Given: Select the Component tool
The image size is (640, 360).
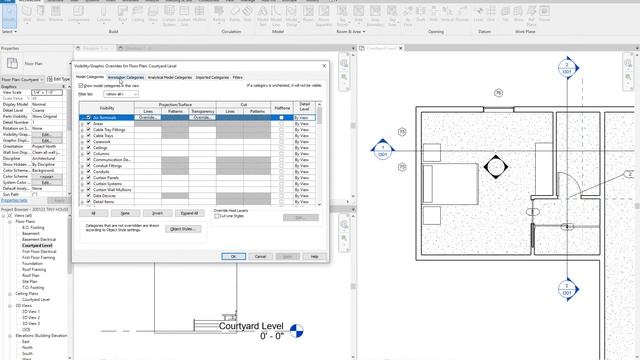Looking at the screenshot, I should click(78, 14).
